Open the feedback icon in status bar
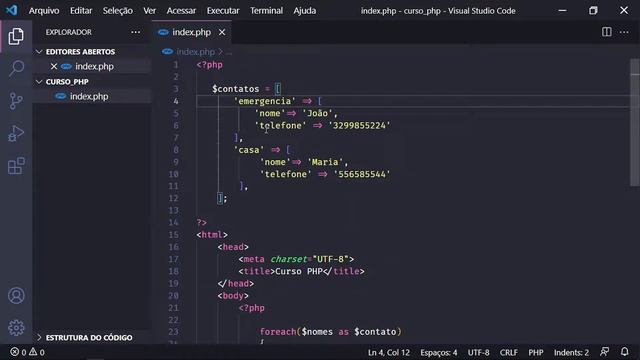Image resolution: width=640 pixels, height=360 pixels. [x=604, y=352]
